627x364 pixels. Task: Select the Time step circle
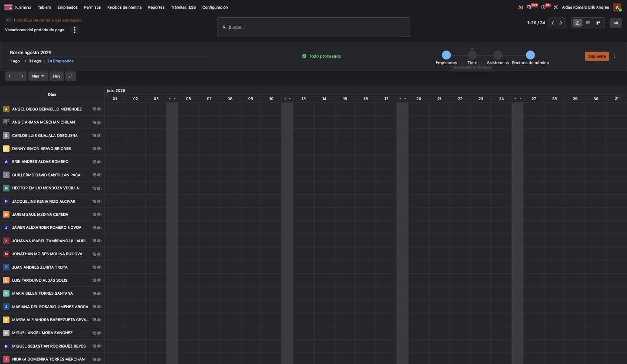click(x=472, y=55)
